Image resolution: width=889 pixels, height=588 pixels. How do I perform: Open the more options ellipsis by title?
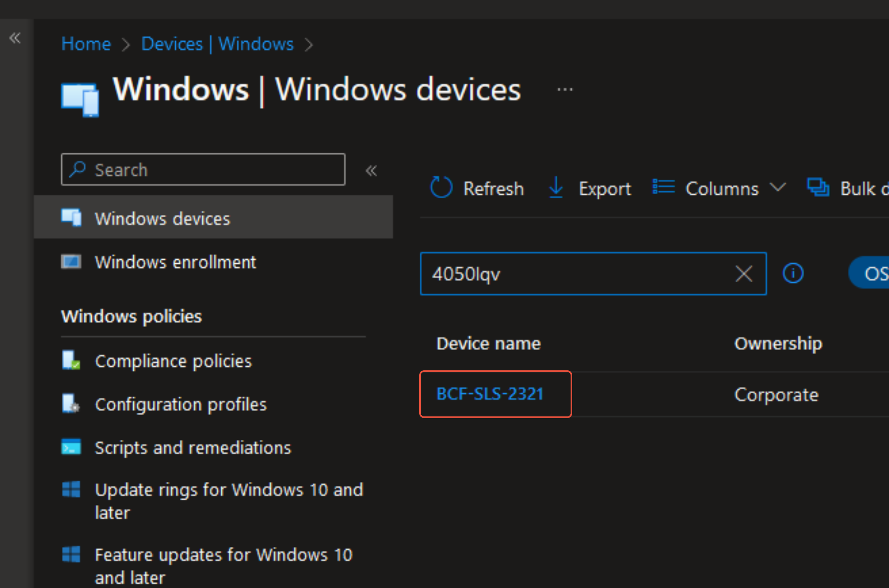pos(565,89)
